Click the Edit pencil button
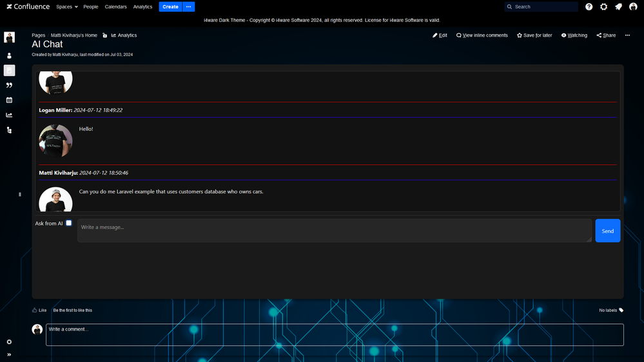 [440, 35]
